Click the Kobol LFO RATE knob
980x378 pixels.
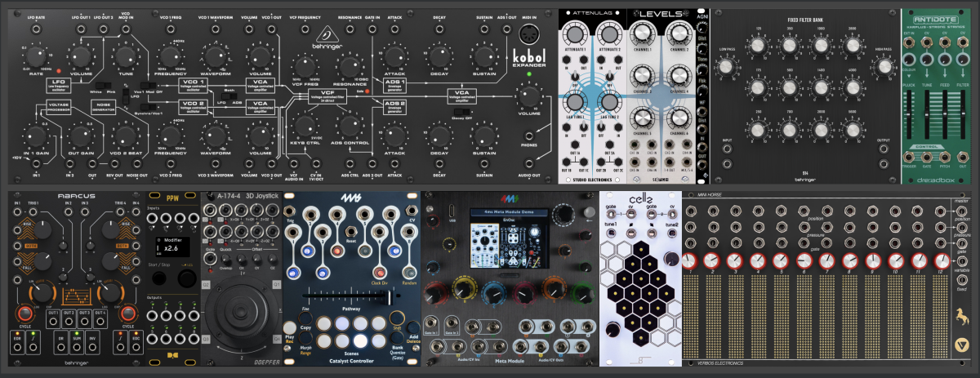tap(35, 58)
